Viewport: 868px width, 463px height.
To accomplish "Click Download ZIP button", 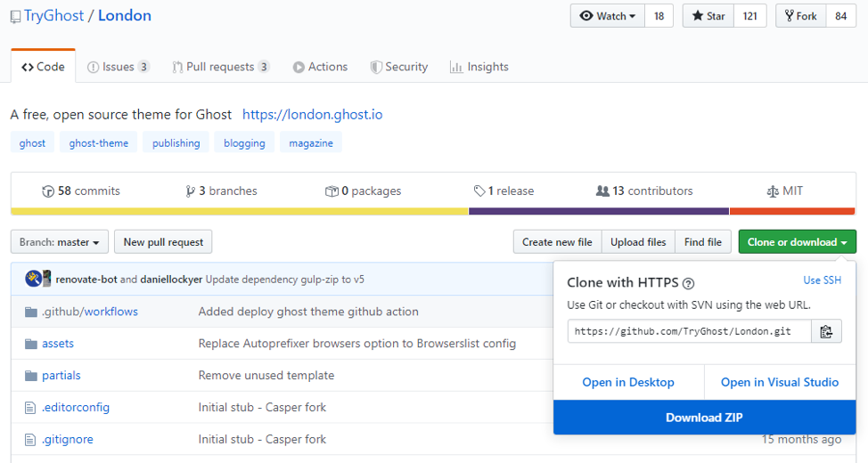I will click(704, 418).
